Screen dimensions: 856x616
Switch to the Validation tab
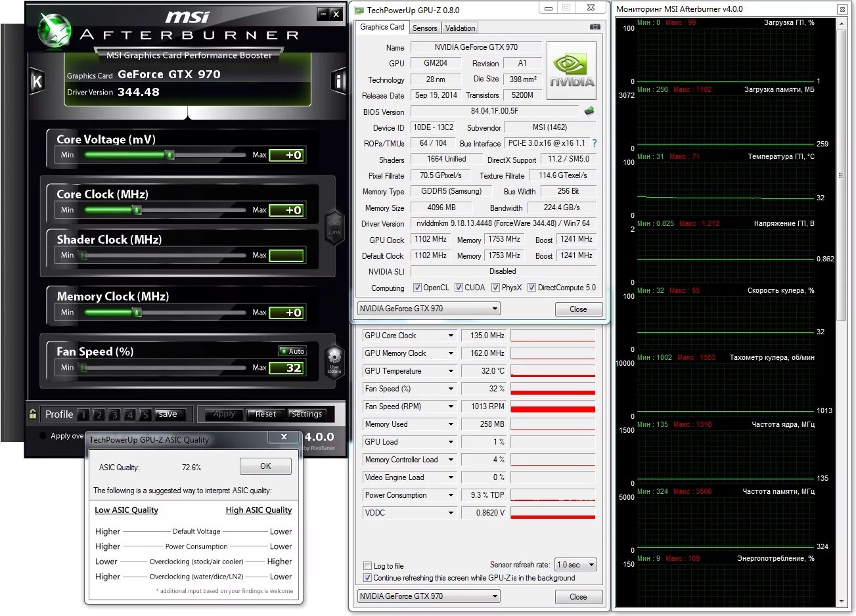tap(460, 28)
